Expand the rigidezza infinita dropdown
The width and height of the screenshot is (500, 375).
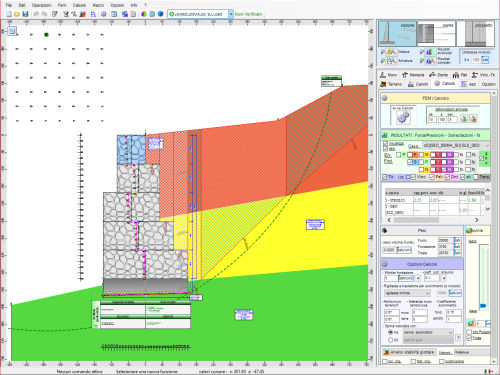[x=407, y=293]
